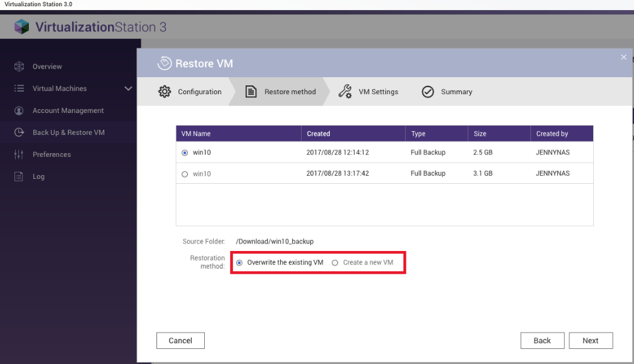Viewport: 634px width, 364px height.
Task: Click the Overview sidebar icon
Action: tap(19, 67)
